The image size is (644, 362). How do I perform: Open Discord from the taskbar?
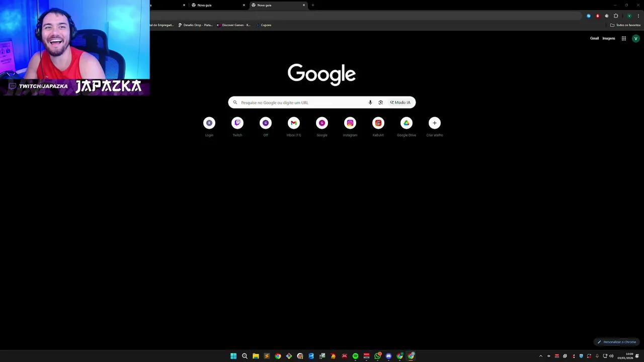[x=388, y=356]
